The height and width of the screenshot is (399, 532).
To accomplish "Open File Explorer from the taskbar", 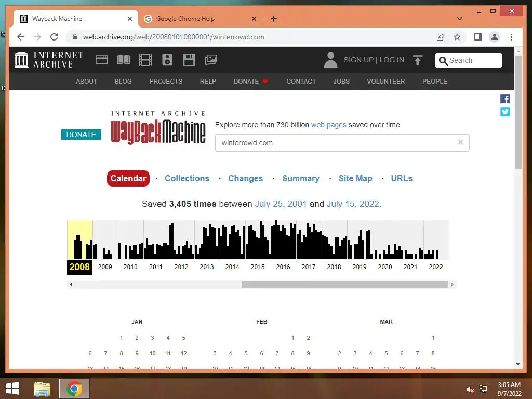I will [42, 389].
